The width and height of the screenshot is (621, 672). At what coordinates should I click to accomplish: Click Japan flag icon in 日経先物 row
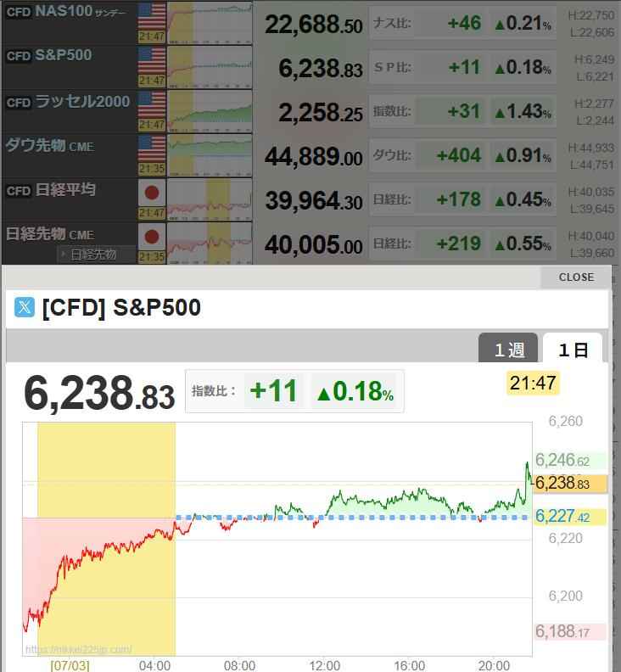(x=152, y=237)
